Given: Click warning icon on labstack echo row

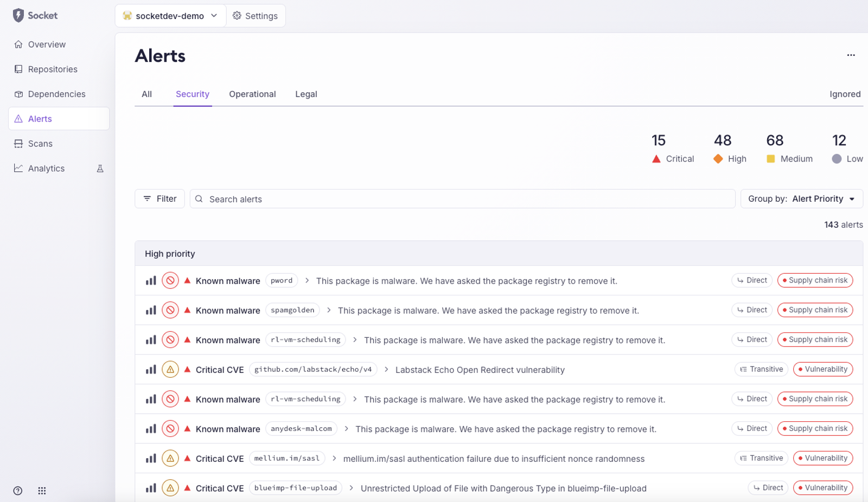Looking at the screenshot, I should click(x=170, y=370).
